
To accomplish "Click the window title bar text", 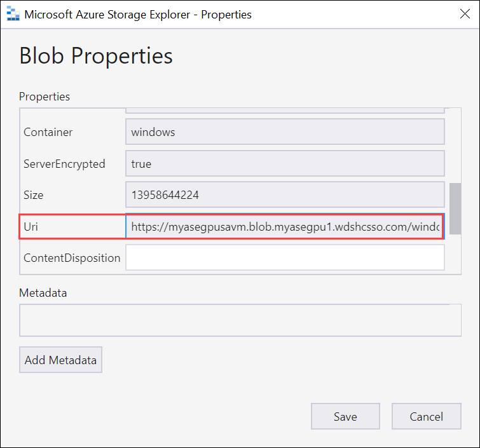I will [x=138, y=15].
